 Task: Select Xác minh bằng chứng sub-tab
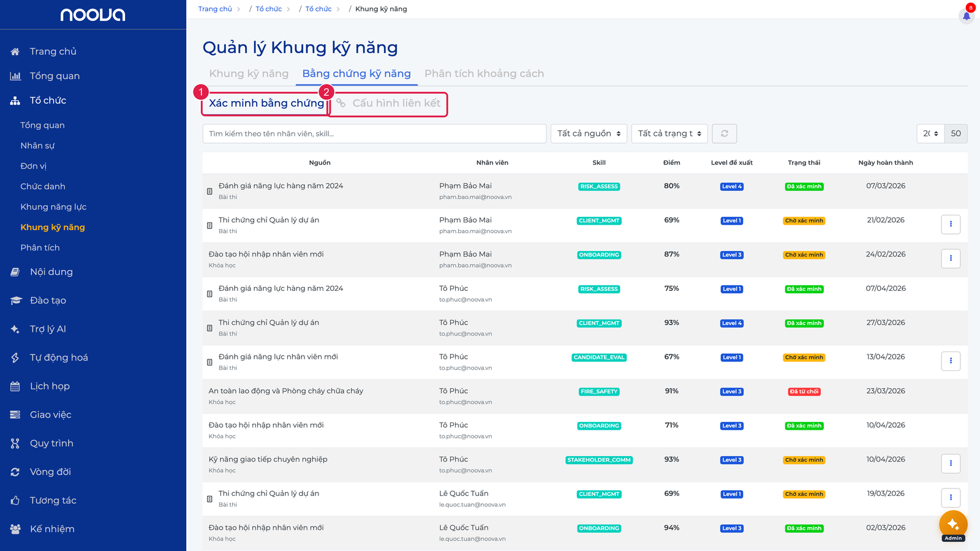266,103
